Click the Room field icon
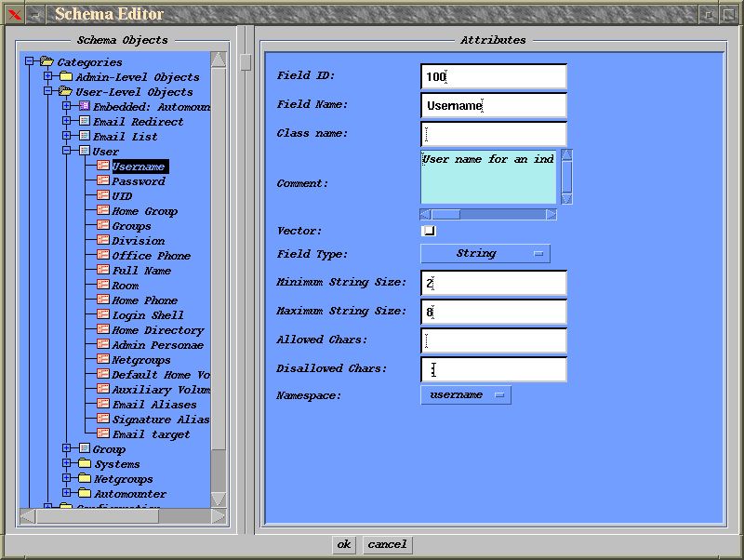 (103, 285)
